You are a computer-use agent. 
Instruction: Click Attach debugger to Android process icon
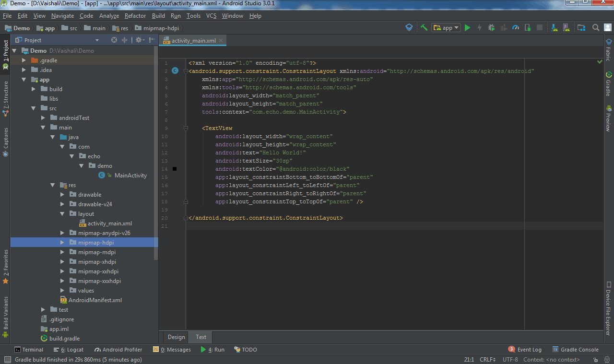click(528, 28)
